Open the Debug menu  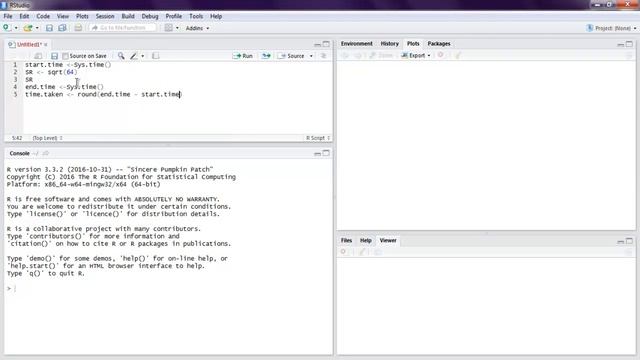[x=150, y=16]
